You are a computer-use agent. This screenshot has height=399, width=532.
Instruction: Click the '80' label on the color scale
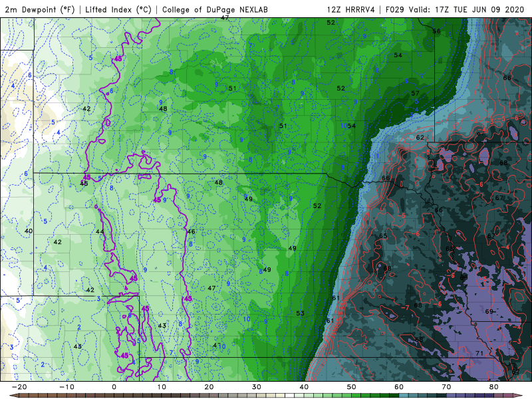tap(494, 387)
